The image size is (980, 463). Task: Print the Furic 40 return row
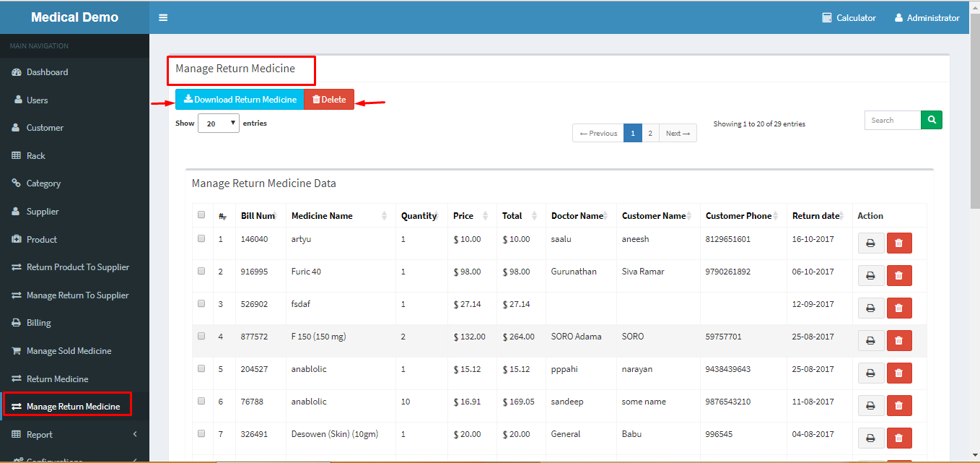point(870,276)
